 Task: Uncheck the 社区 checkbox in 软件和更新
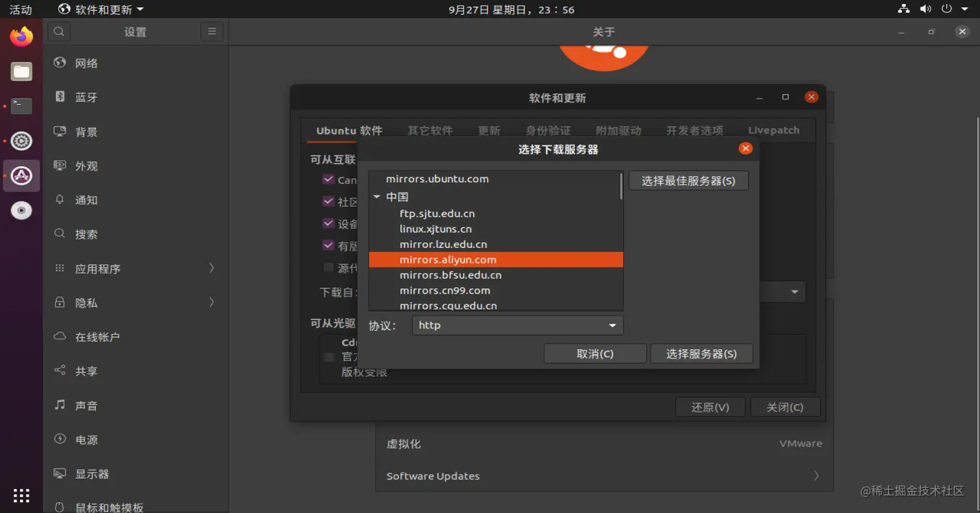(x=328, y=201)
